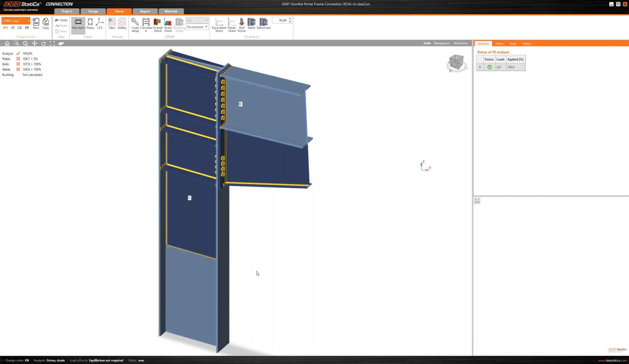
Task: Show the Mesh view in FE analysis
Action: [251, 24]
